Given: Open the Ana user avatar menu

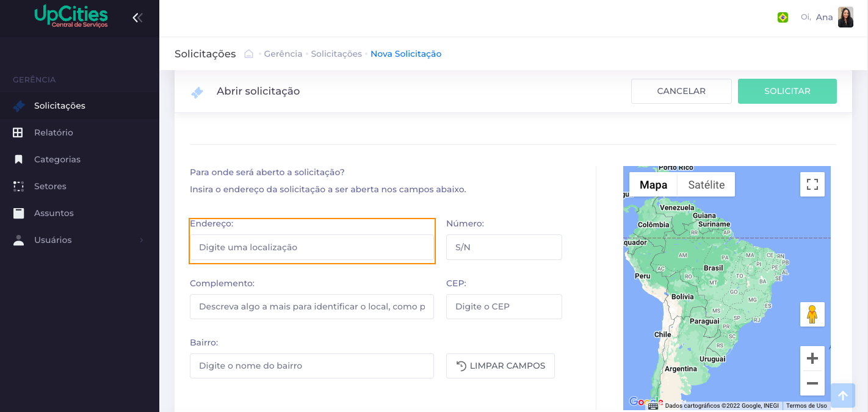Looking at the screenshot, I should (845, 17).
